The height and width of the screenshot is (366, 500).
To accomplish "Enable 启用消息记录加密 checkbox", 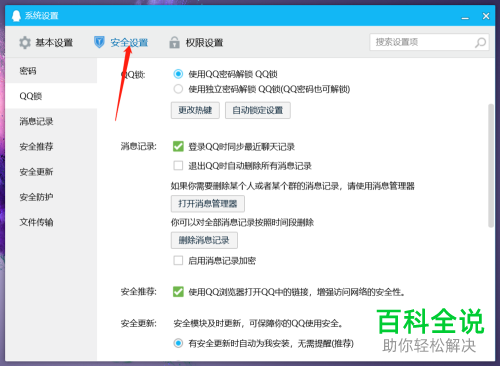I will point(178,260).
